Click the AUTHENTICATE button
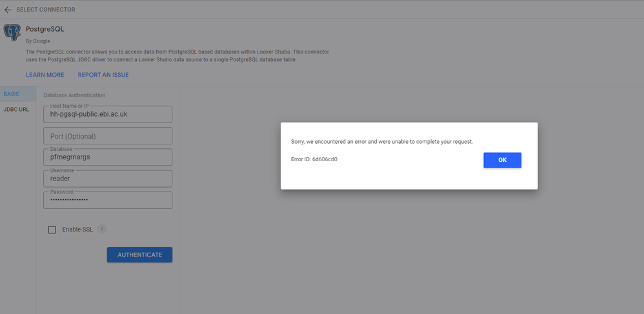 point(139,255)
